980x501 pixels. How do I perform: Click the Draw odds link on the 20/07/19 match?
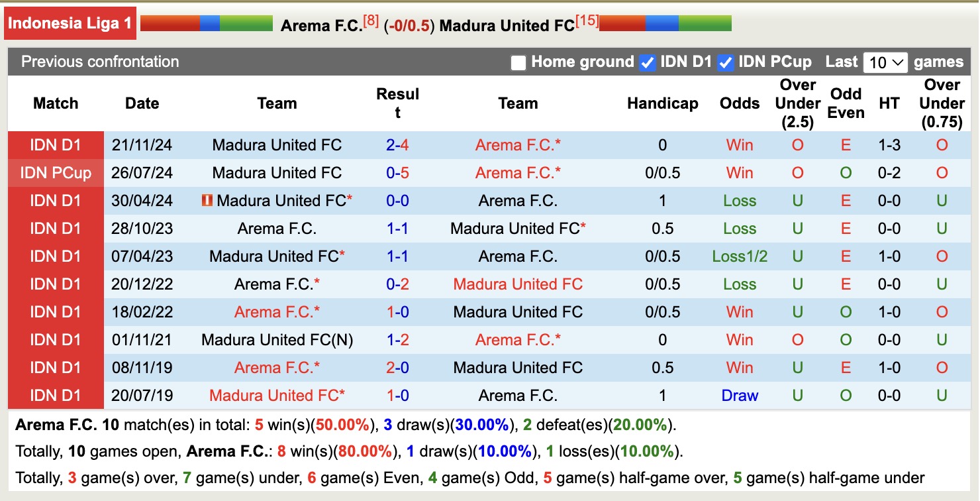[740, 395]
